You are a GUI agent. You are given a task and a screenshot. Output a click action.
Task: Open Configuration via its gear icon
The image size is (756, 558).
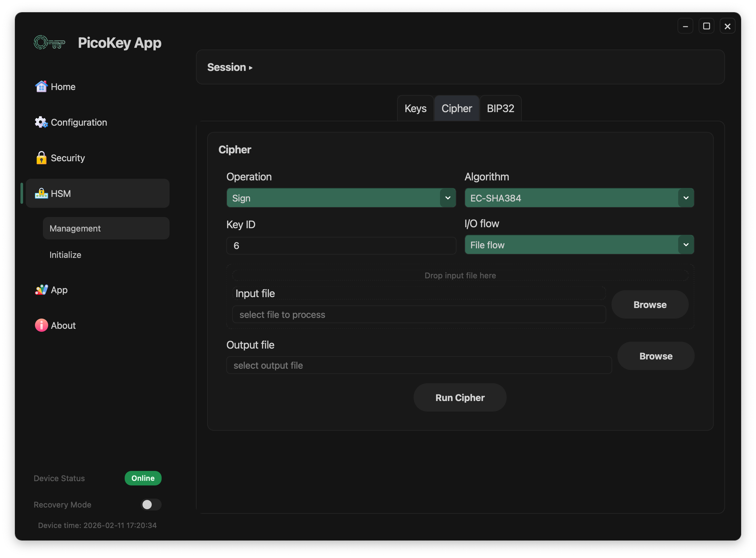41,122
